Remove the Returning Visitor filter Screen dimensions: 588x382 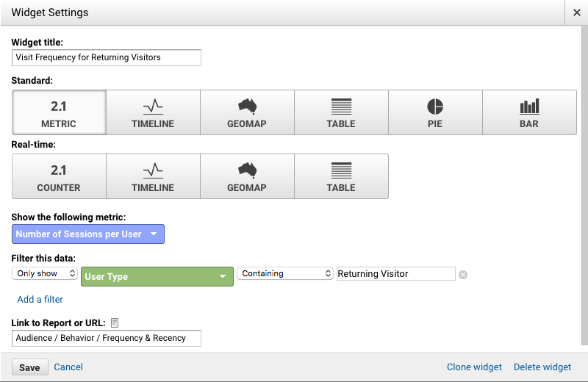point(463,275)
